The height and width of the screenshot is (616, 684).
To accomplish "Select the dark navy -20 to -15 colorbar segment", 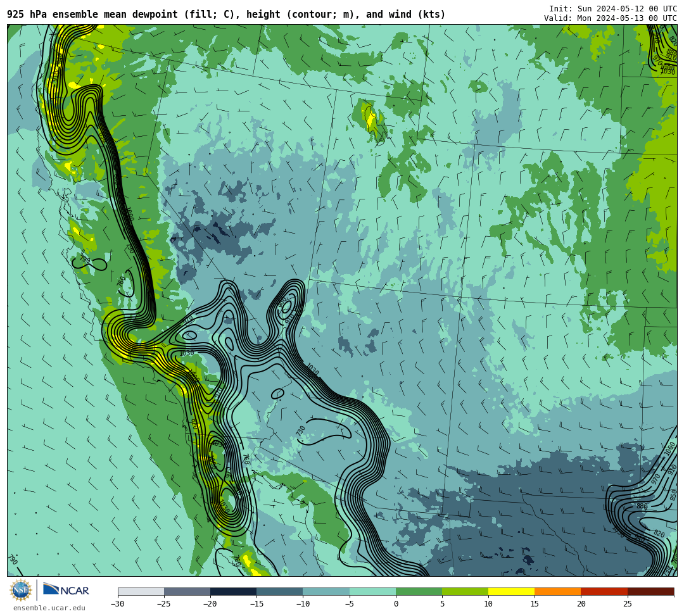I will pyautogui.click(x=233, y=591).
